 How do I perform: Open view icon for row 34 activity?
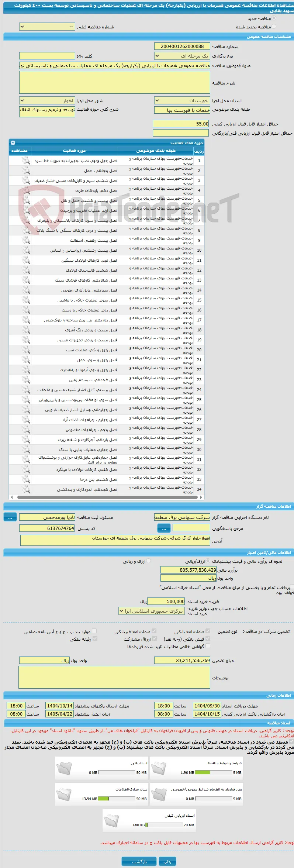(x=25, y=489)
